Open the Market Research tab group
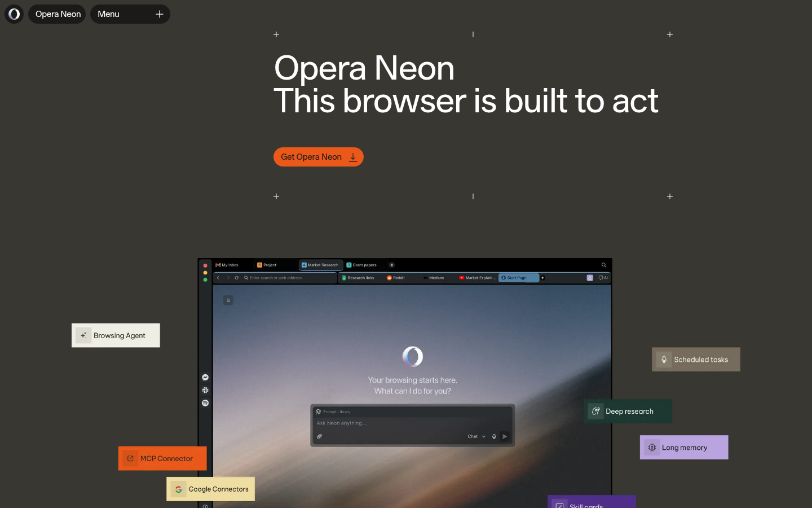812x508 pixels. point(320,265)
